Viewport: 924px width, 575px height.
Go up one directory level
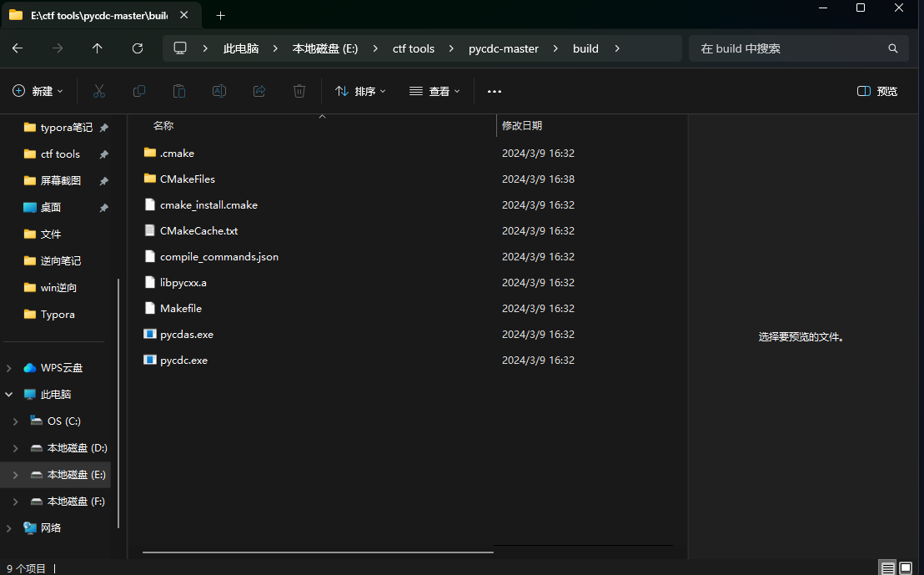[98, 48]
